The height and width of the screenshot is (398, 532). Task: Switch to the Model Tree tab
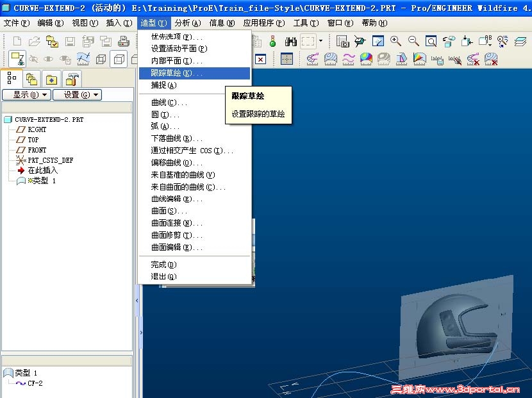click(x=12, y=79)
